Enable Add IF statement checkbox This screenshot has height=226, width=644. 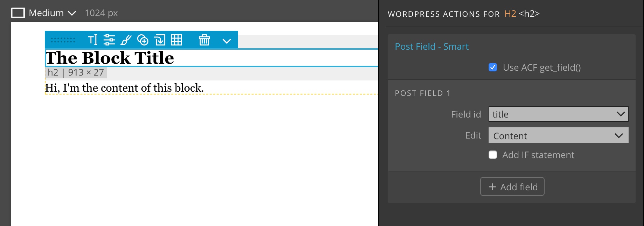[493, 155]
